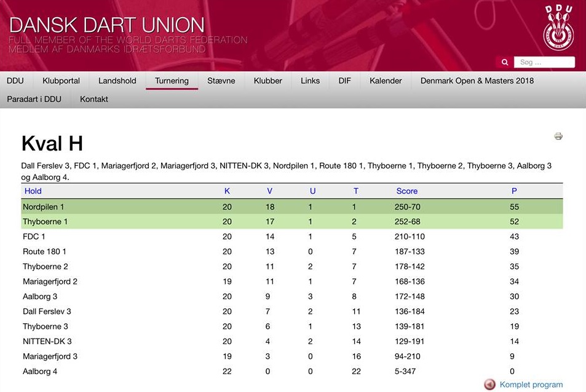Open the Klubber navigation item
The width and height of the screenshot is (586, 392).
pos(267,80)
